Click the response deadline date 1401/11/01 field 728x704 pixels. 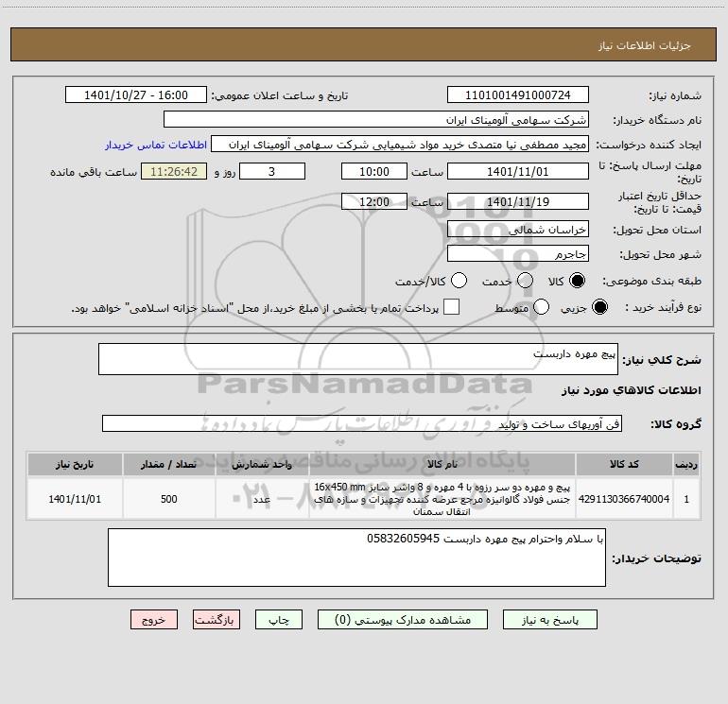tap(518, 172)
